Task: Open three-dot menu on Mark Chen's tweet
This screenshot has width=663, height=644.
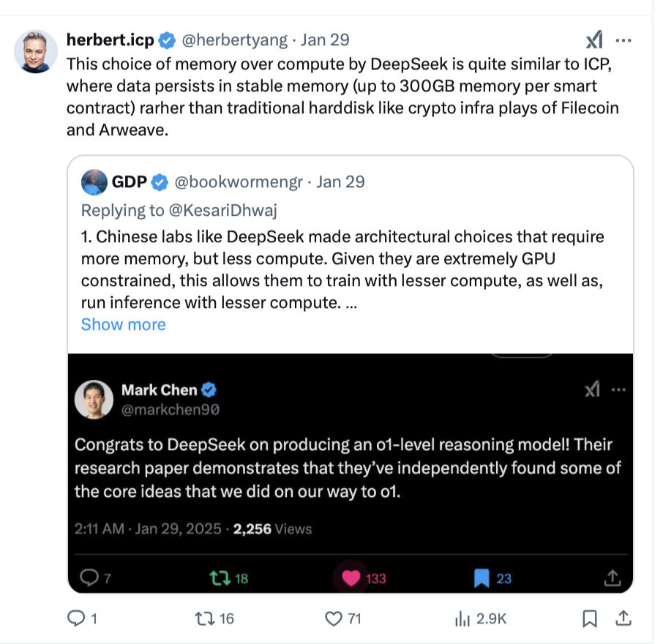Action: click(619, 389)
